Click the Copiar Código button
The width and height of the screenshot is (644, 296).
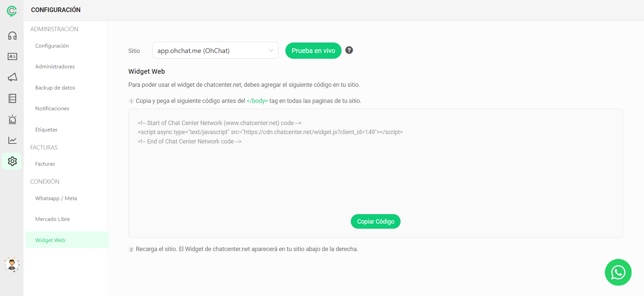coord(376,222)
